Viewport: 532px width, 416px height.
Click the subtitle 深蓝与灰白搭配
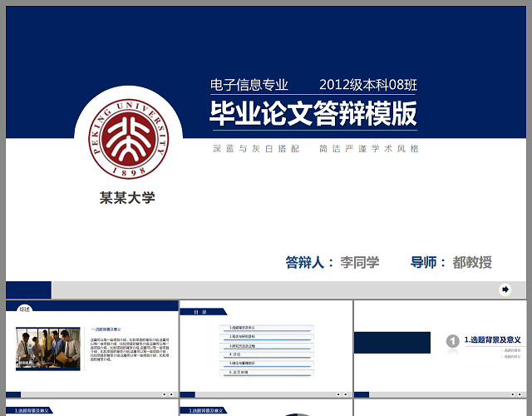(x=256, y=148)
